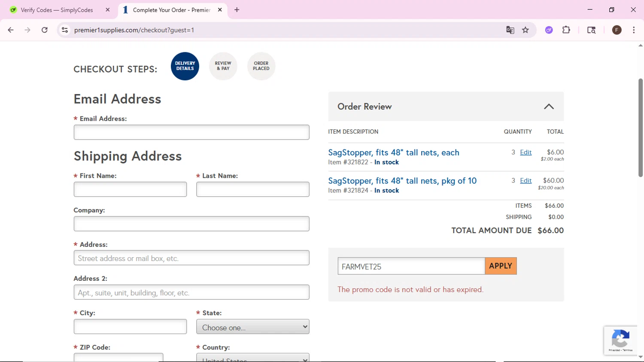Click the QUANTITY column header
This screenshot has width=644, height=362.
518,132
